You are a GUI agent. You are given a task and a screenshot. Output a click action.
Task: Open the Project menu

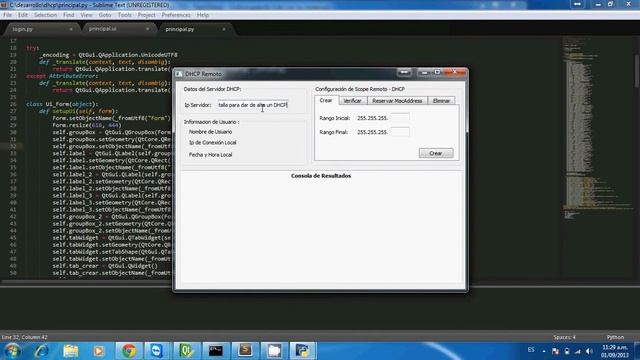point(147,15)
